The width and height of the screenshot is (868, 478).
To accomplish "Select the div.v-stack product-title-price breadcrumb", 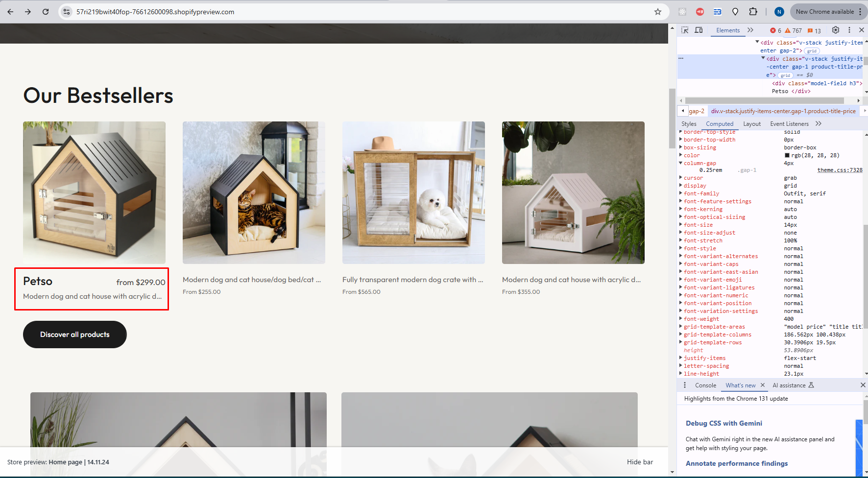I will (x=783, y=111).
